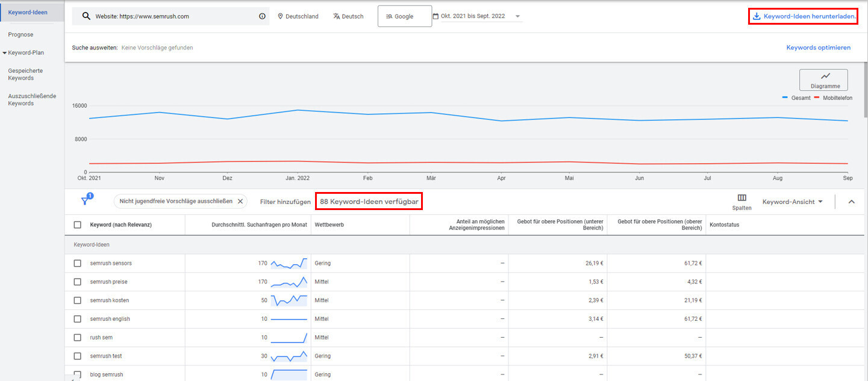Click the info icon in the website field

click(x=261, y=16)
